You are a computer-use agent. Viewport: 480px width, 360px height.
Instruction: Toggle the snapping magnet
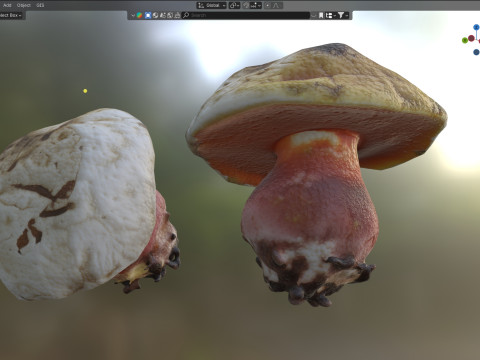point(246,5)
